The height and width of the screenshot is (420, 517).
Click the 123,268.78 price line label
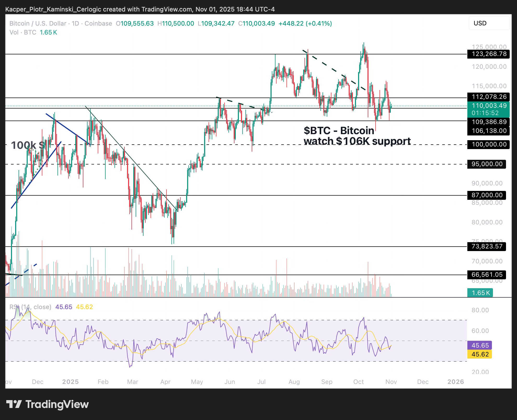click(x=488, y=54)
